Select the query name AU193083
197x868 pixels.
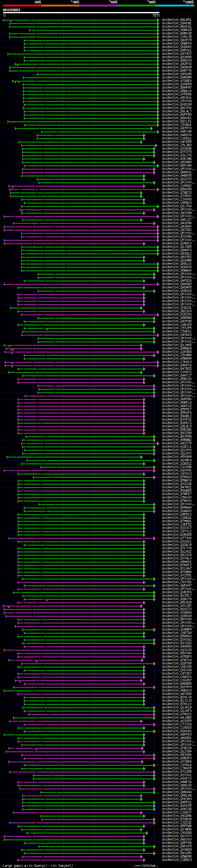click(11, 10)
